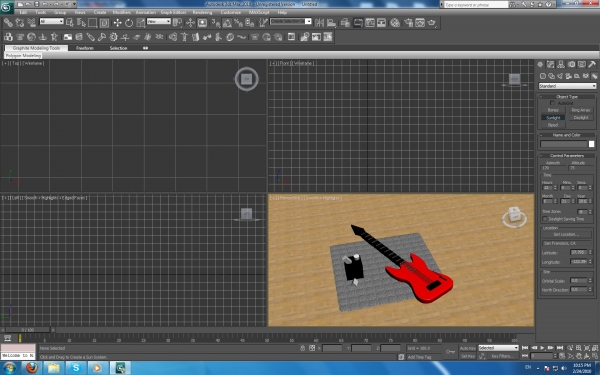Select the Scale transform tool
The image size is (600, 375).
[141, 23]
